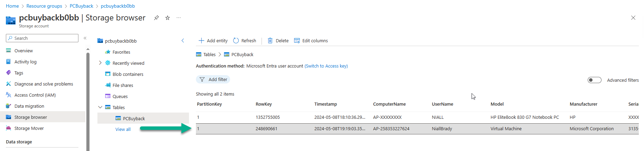This screenshot has width=644, height=151.
Task: Click the View all link in tree
Action: [123, 129]
